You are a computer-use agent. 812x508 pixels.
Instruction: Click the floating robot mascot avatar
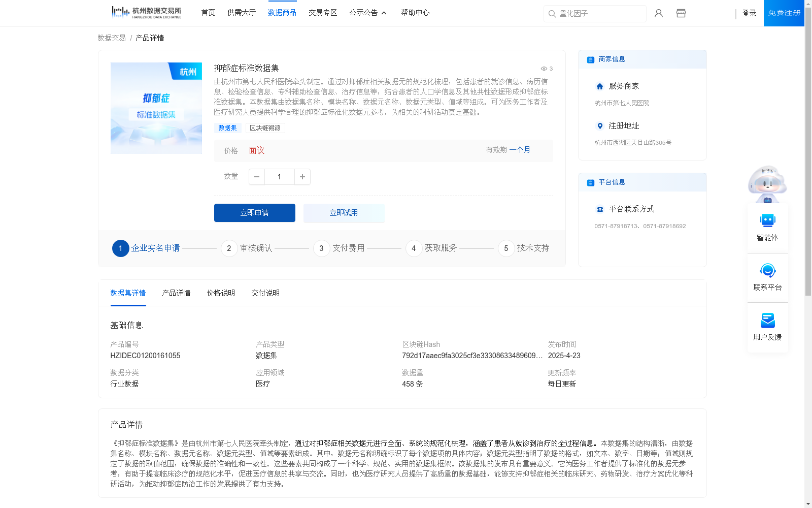(x=767, y=184)
